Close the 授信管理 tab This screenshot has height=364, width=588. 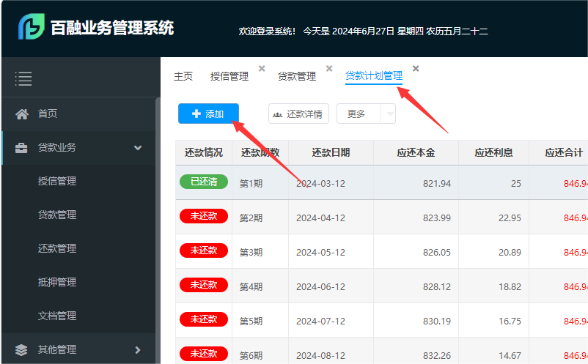[x=262, y=68]
